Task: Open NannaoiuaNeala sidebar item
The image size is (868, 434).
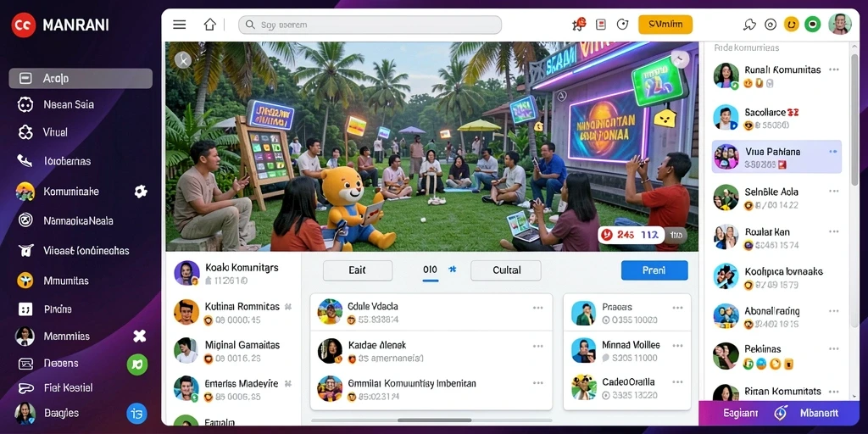Action: tap(81, 221)
